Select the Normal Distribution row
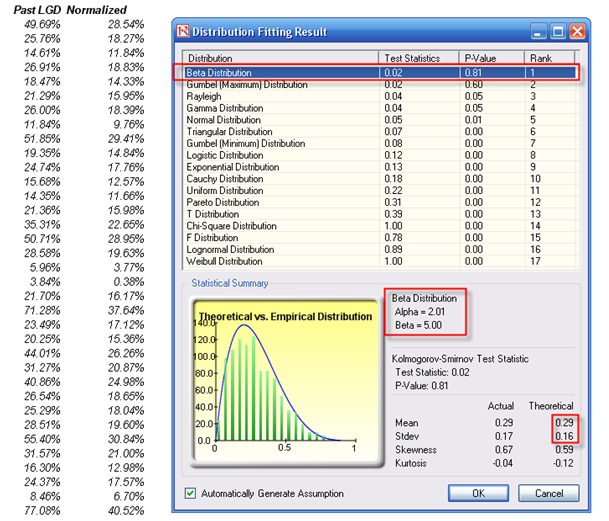The width and height of the screenshot is (609, 521). tap(381, 120)
